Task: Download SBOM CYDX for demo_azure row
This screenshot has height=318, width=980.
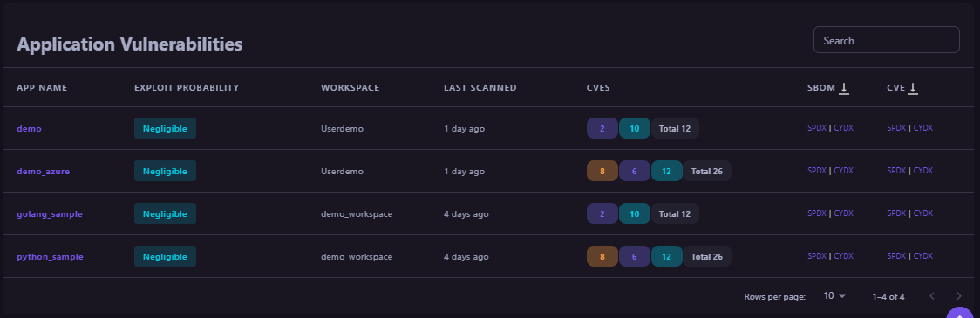Action: 843,171
